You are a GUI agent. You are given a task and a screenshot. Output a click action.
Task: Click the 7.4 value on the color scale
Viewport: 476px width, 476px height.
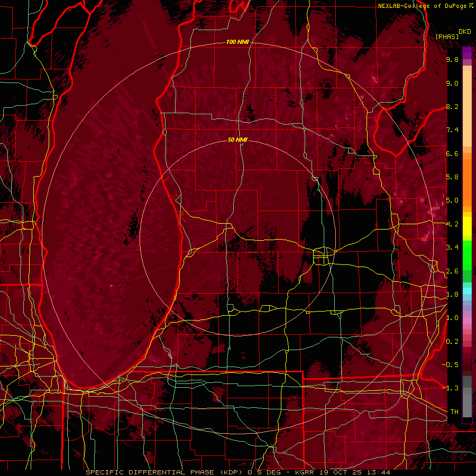click(x=452, y=130)
